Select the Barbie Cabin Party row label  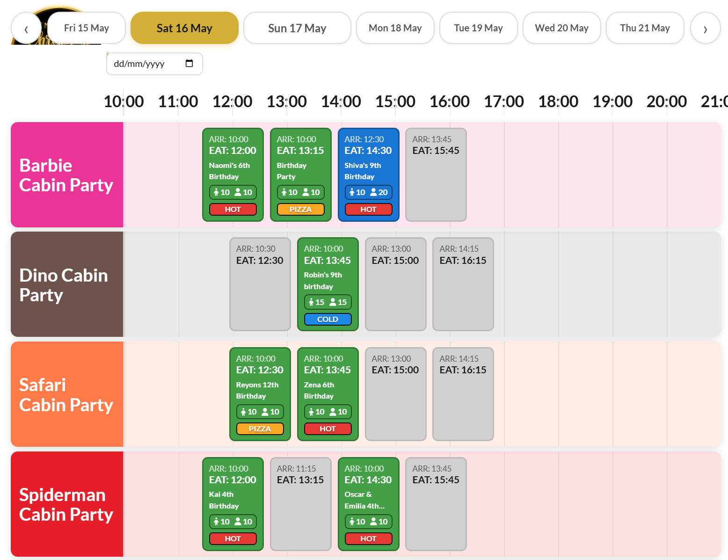67,175
